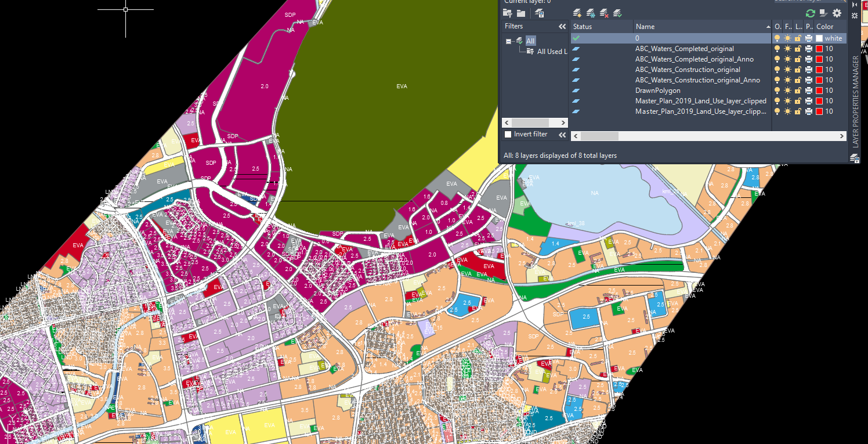
Task: Click the All Used Layers filter icon
Action: (x=530, y=52)
